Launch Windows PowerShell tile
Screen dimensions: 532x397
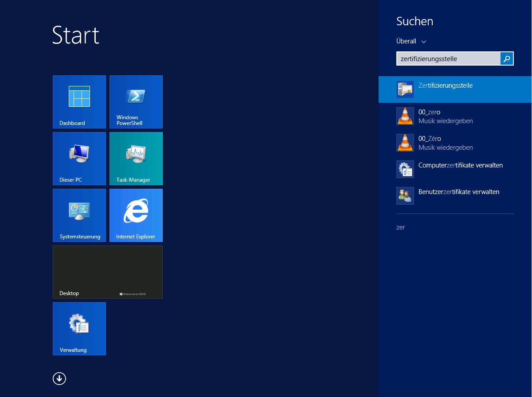pos(136,101)
